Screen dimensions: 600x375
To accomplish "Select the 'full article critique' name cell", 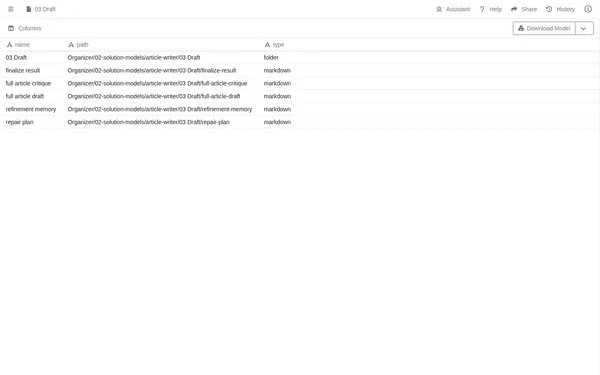I will (28, 83).
